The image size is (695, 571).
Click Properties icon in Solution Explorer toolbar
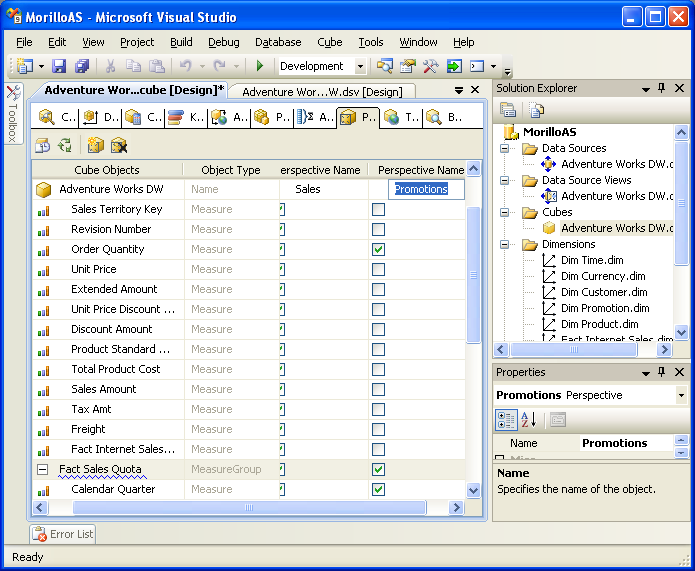[x=508, y=109]
